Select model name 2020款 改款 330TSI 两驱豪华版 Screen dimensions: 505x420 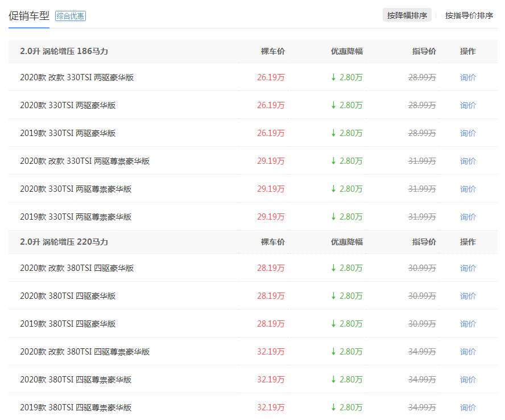click(77, 77)
